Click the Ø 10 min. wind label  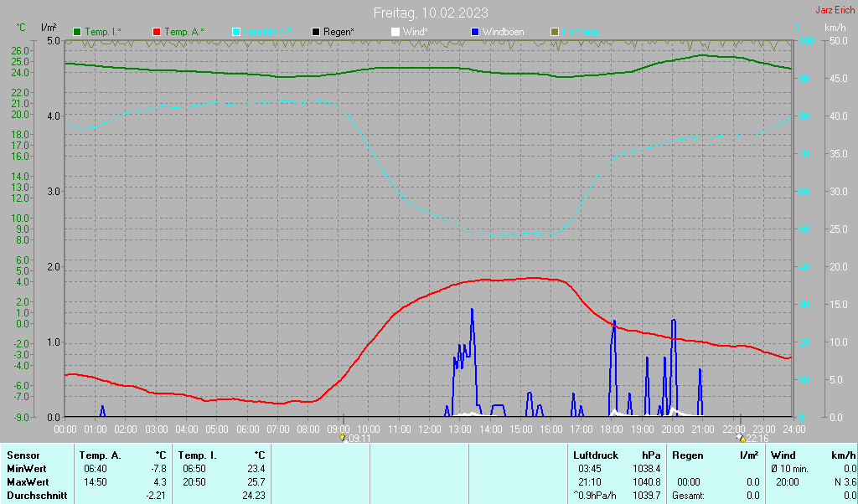tap(789, 469)
